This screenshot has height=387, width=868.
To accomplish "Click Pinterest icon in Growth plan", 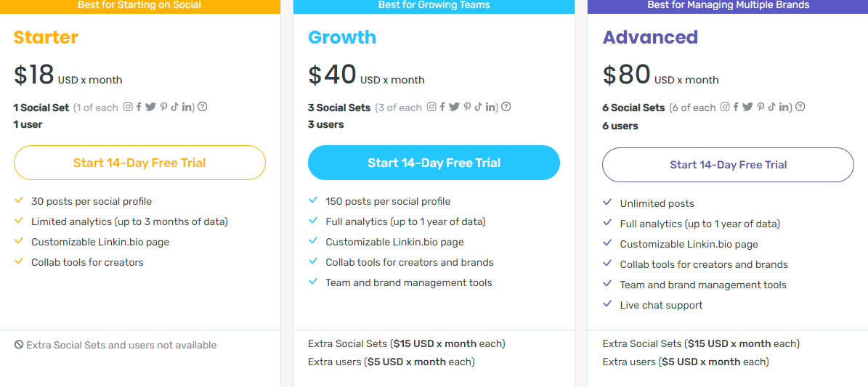I will pos(467,107).
